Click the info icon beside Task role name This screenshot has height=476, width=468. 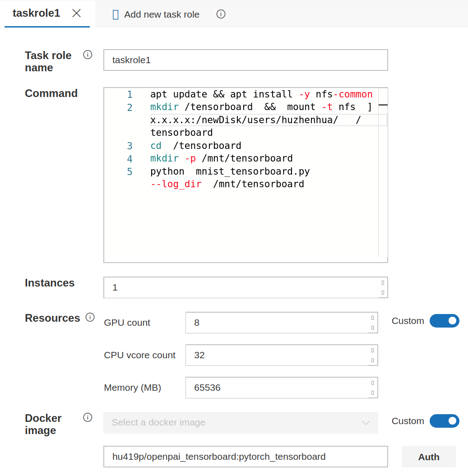(x=88, y=54)
